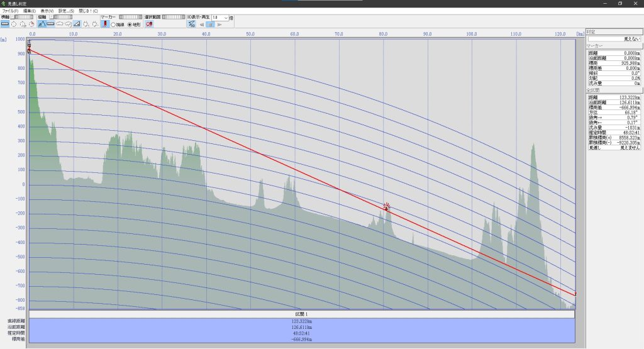
Task: Click the 沈み量 value -1031m
Action: 633,127
